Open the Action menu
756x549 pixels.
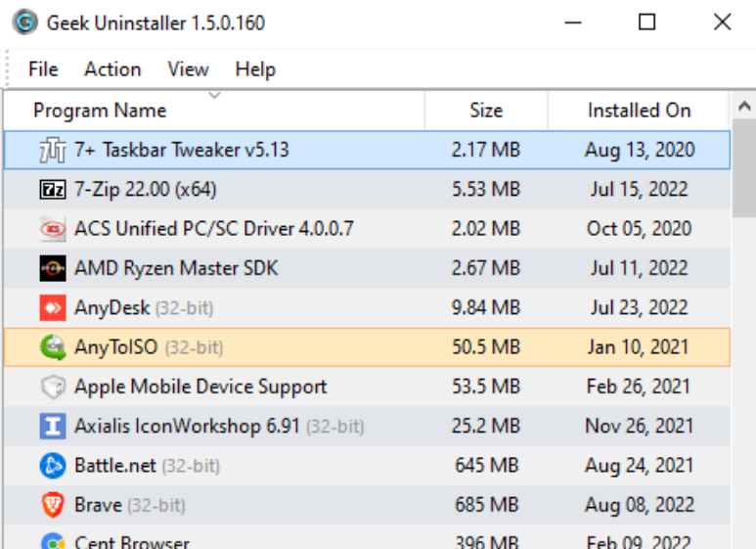[x=112, y=69]
